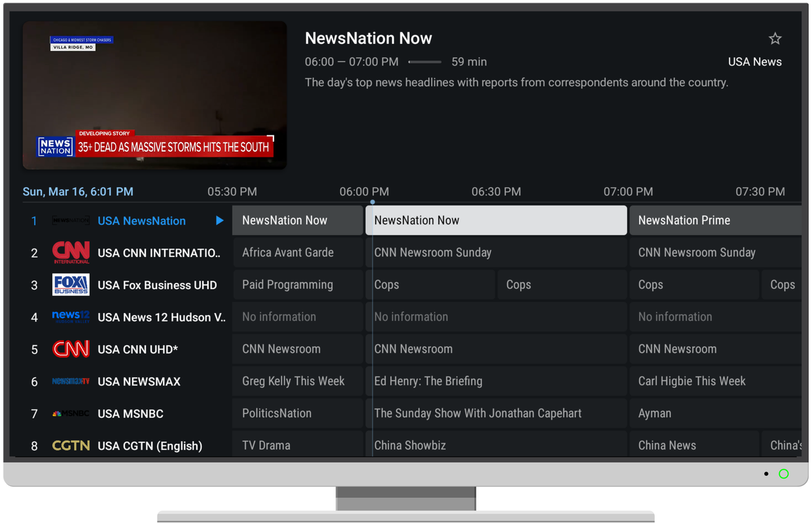The height and width of the screenshot is (523, 812).
Task: Click the current time marker on the timeline
Action: point(372,202)
